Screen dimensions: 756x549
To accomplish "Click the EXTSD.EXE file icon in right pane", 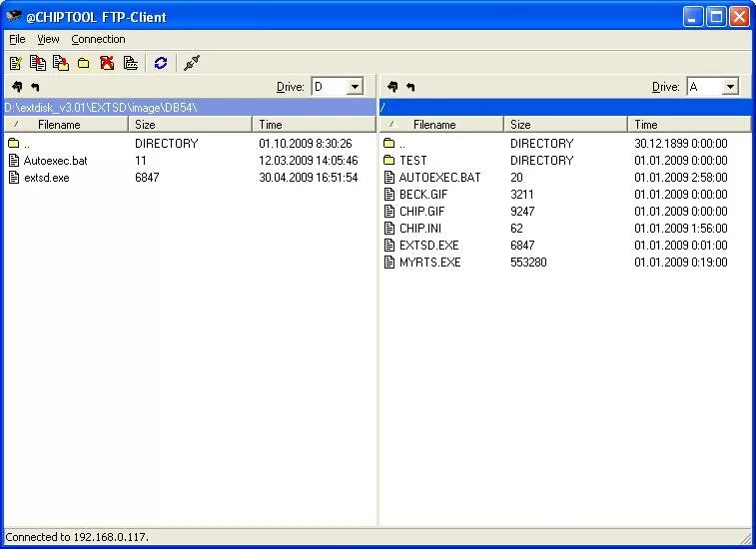I will [x=389, y=246].
